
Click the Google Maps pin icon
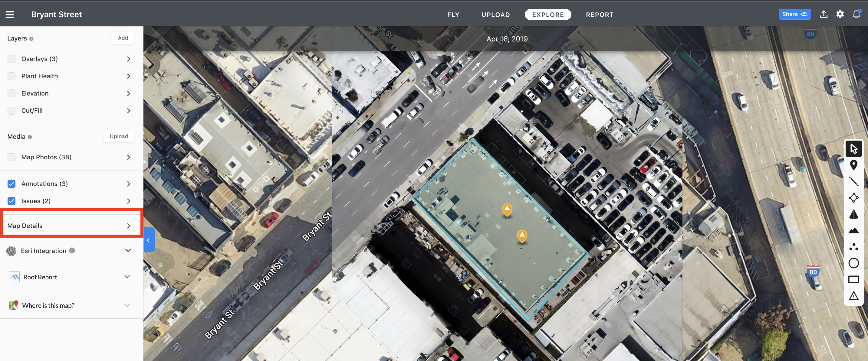pyautogui.click(x=14, y=305)
